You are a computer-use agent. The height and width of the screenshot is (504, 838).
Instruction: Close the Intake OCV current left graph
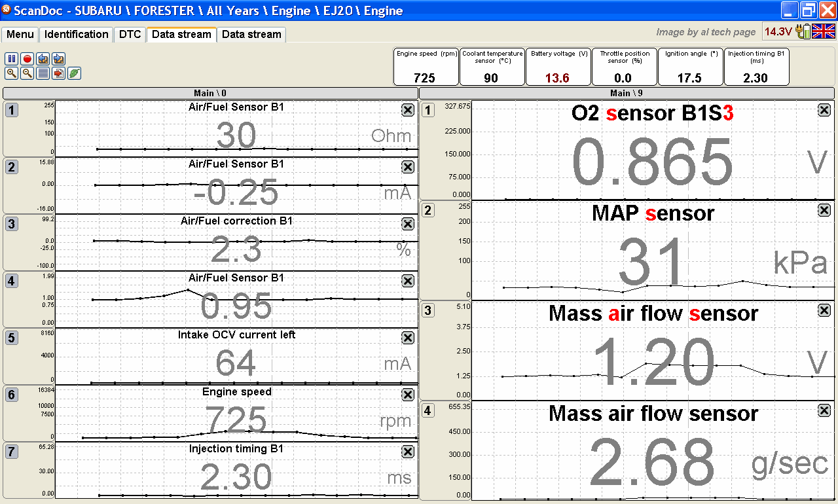point(407,338)
